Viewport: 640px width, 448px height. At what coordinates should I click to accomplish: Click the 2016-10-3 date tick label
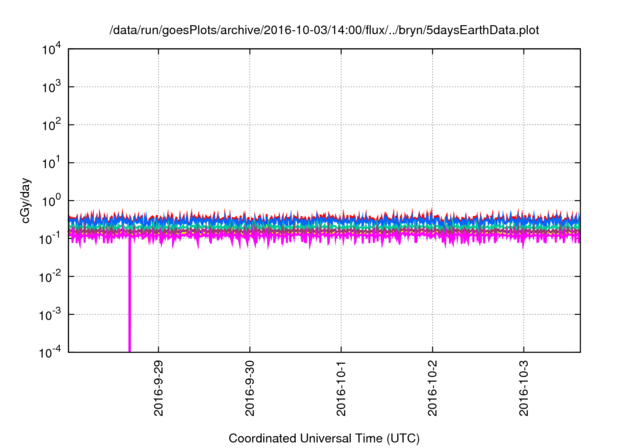(524, 388)
